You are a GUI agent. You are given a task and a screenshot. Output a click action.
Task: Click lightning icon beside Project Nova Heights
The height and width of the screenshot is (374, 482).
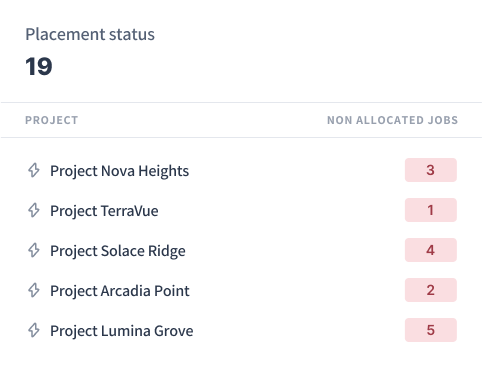(x=34, y=170)
